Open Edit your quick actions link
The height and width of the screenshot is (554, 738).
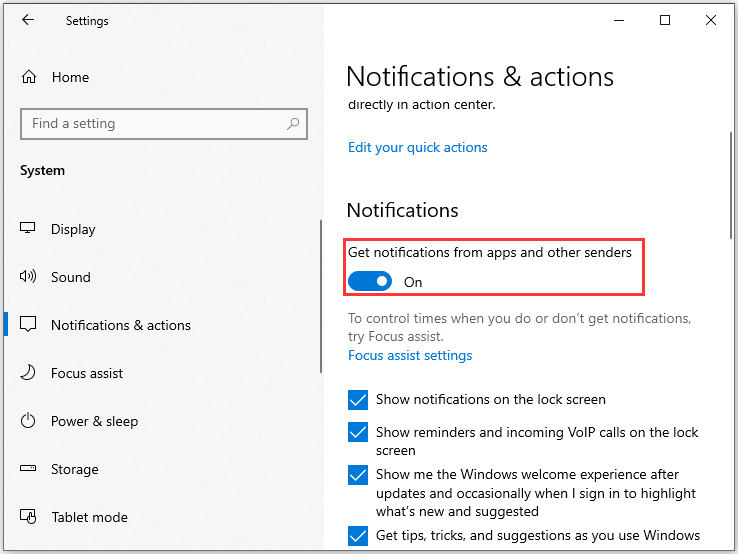point(418,147)
